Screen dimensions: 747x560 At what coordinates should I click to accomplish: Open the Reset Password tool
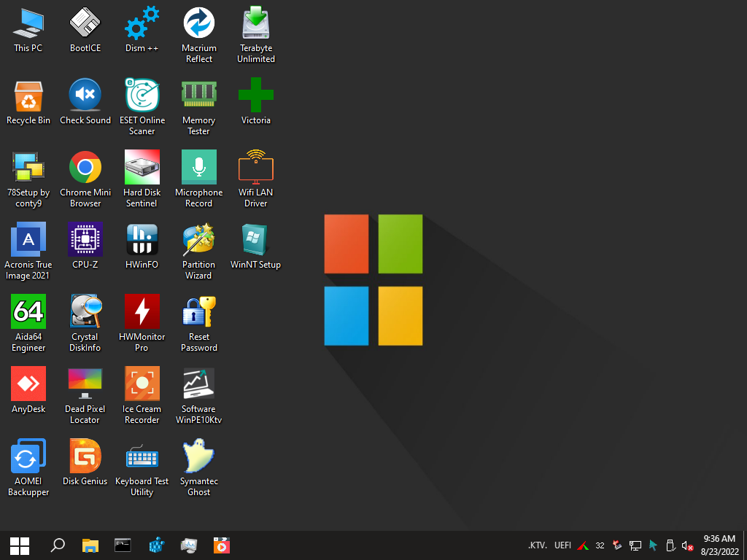(198, 312)
